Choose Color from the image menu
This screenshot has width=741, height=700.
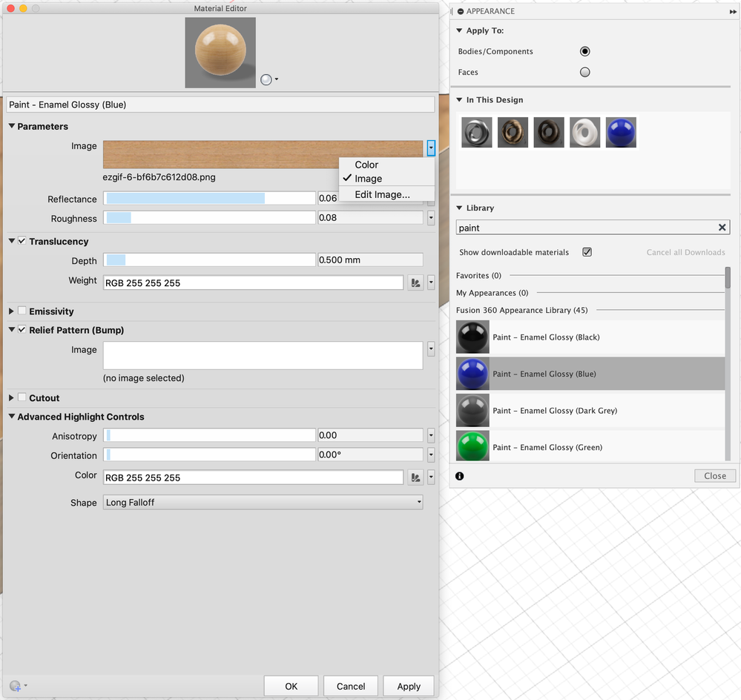coord(366,165)
